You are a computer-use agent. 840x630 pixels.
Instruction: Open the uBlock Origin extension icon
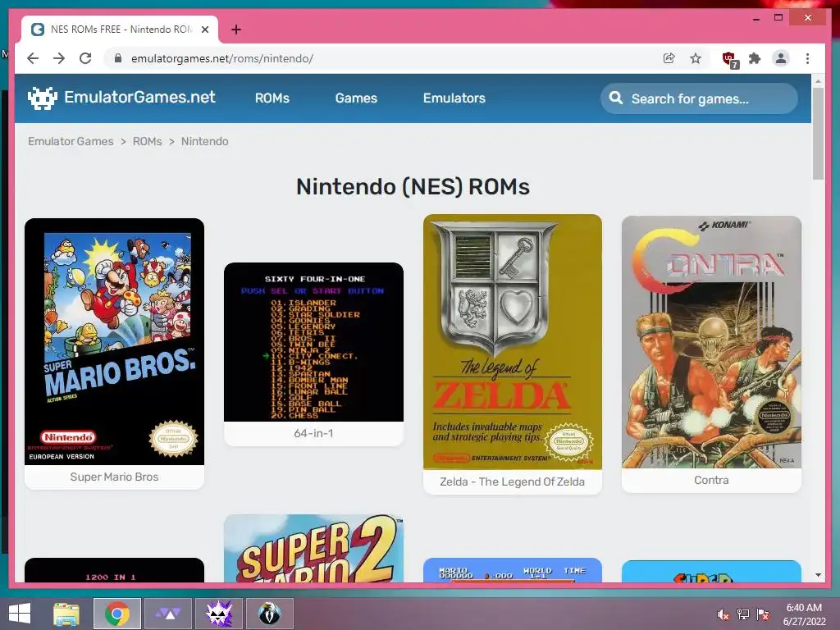[x=729, y=59]
